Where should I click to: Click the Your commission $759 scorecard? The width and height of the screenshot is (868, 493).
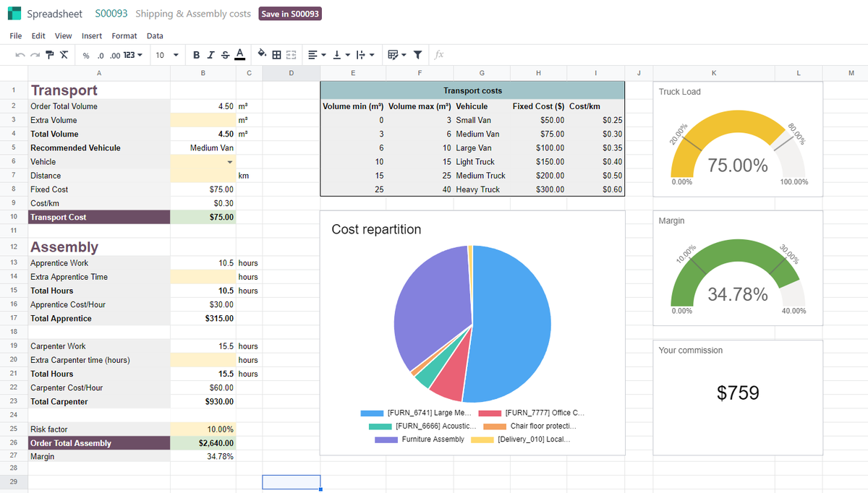(738, 398)
